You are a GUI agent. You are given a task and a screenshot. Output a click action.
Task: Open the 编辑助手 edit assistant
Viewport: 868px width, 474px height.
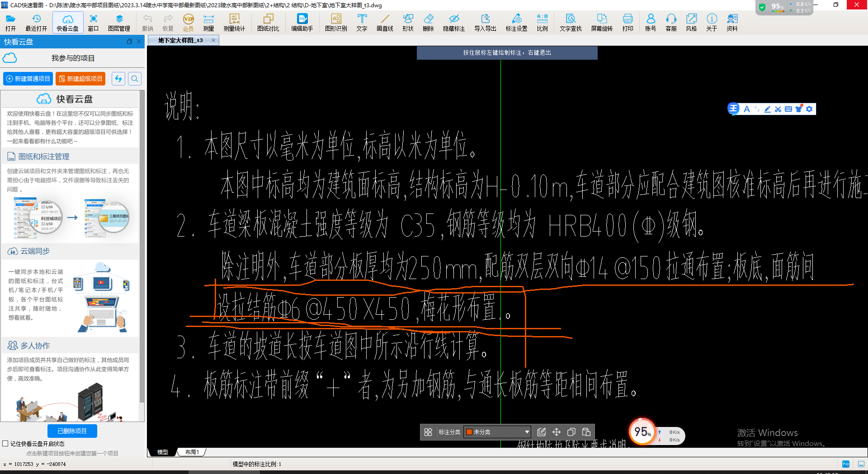tap(302, 22)
